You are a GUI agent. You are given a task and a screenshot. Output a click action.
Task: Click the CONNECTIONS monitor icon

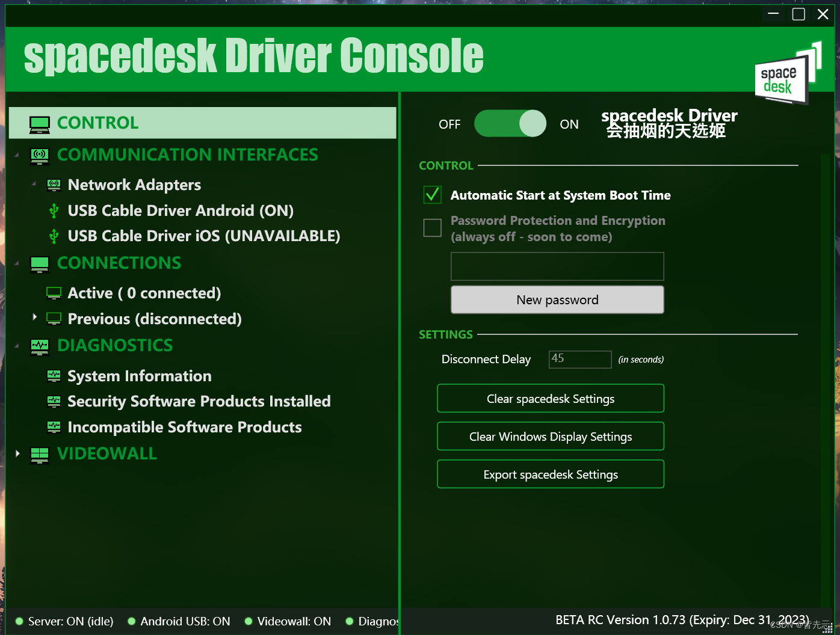click(39, 264)
